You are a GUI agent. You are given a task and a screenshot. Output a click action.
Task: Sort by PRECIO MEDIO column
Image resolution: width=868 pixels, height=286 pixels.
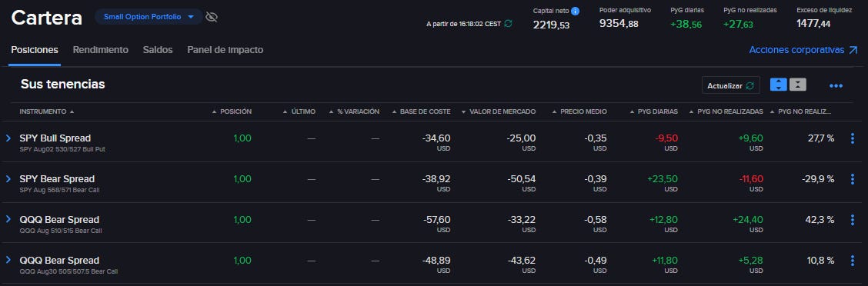[x=579, y=111]
